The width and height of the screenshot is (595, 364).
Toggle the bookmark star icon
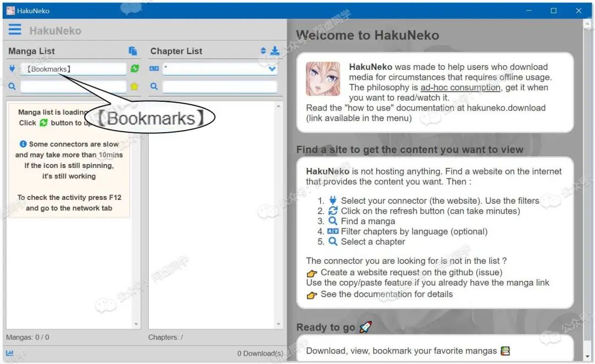[x=134, y=86]
